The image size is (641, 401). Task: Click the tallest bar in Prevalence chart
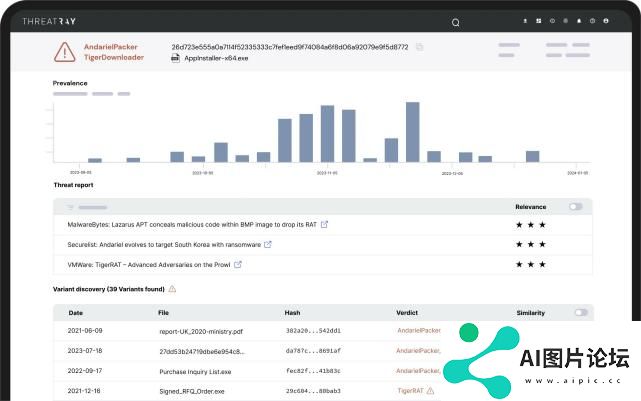tap(412, 132)
